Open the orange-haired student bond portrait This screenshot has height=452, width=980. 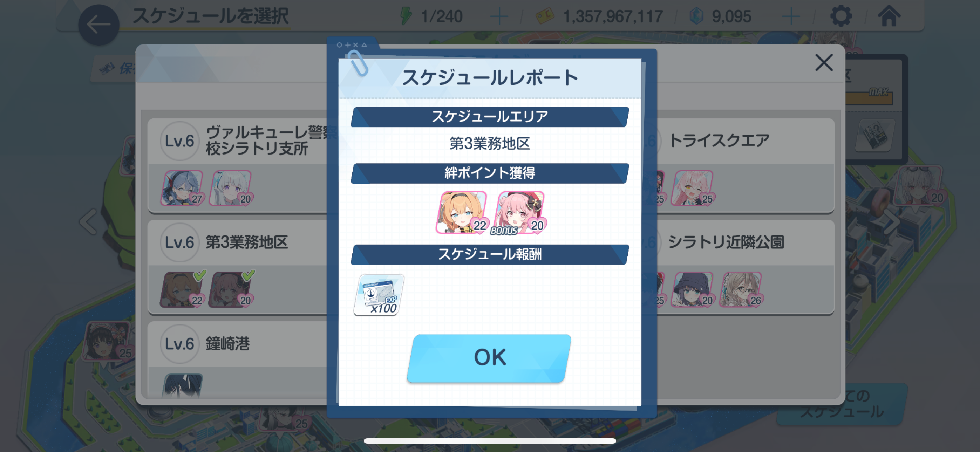(462, 212)
